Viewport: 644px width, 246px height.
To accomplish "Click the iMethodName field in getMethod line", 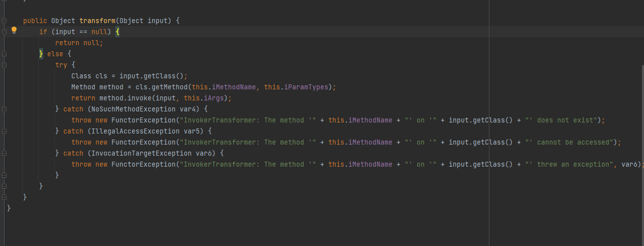I will 234,87.
